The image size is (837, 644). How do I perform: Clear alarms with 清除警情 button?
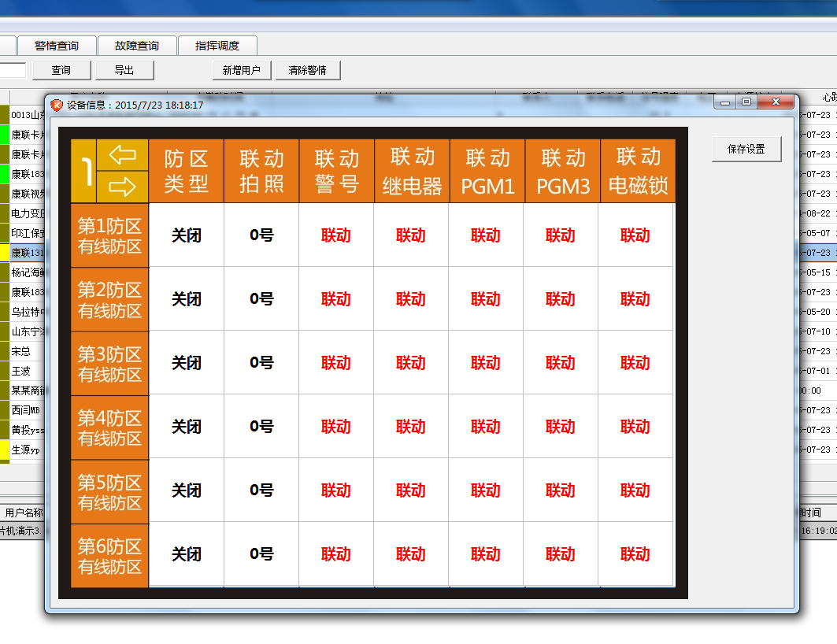[x=308, y=70]
